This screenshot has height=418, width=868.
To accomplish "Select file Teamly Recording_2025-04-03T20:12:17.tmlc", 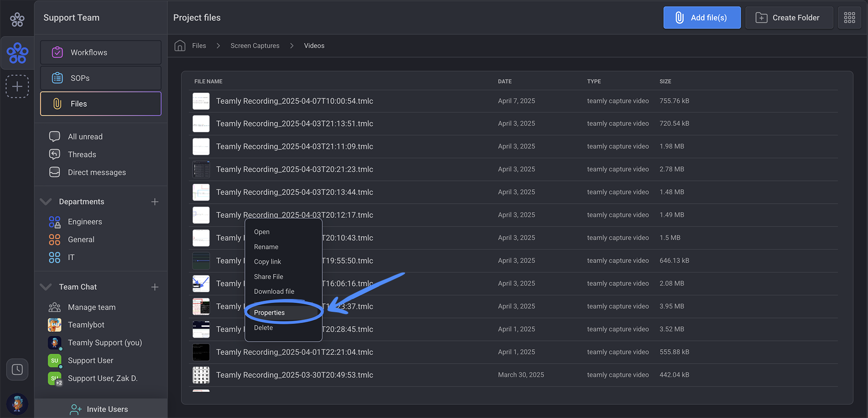I will point(294,215).
